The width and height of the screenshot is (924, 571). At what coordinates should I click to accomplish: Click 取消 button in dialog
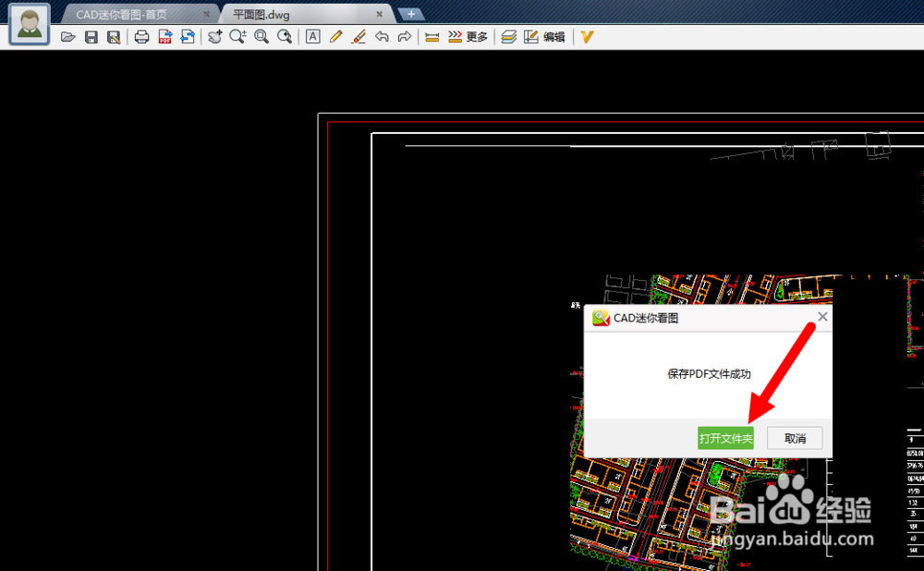pos(795,439)
